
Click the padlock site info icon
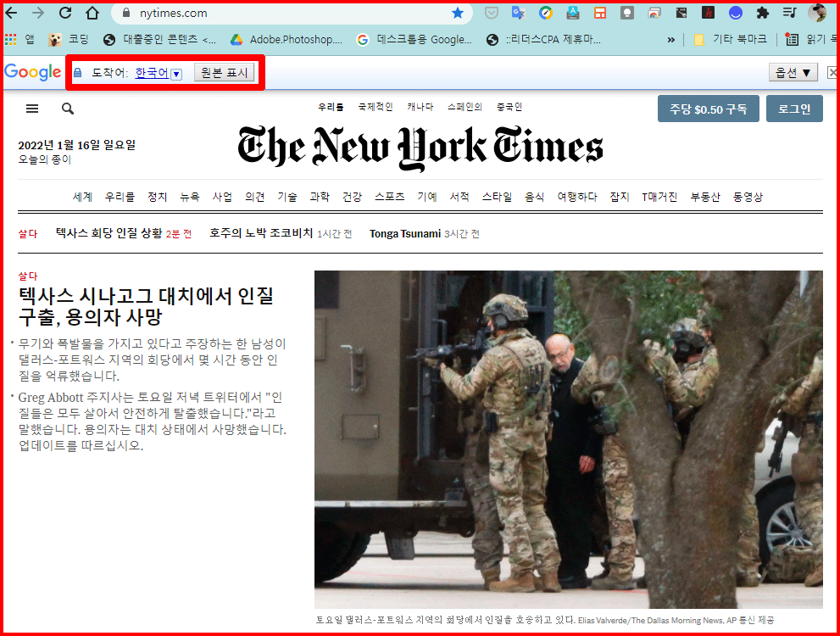pos(126,14)
